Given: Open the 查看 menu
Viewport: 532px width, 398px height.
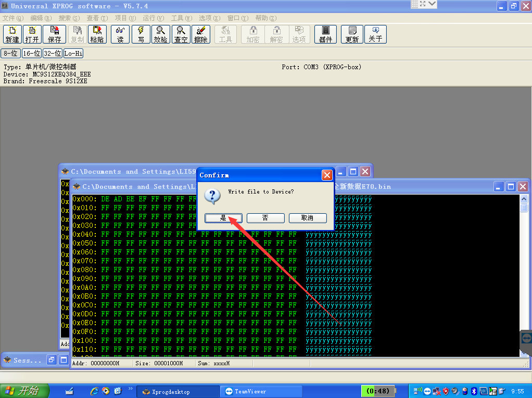Looking at the screenshot, I should pyautogui.click(x=97, y=18).
